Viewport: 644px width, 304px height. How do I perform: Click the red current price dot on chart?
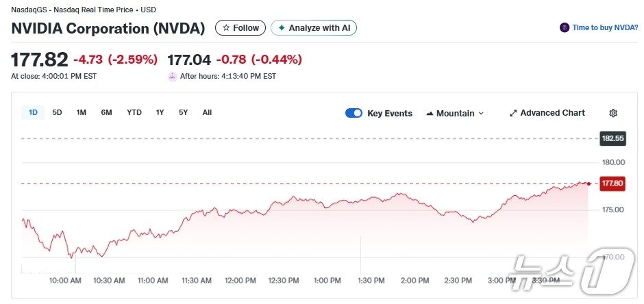click(589, 183)
